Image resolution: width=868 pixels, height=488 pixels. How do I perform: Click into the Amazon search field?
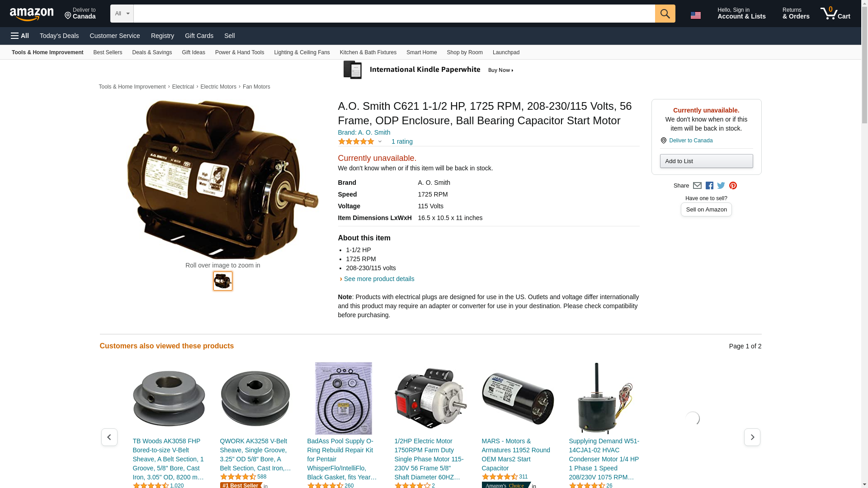(x=394, y=14)
